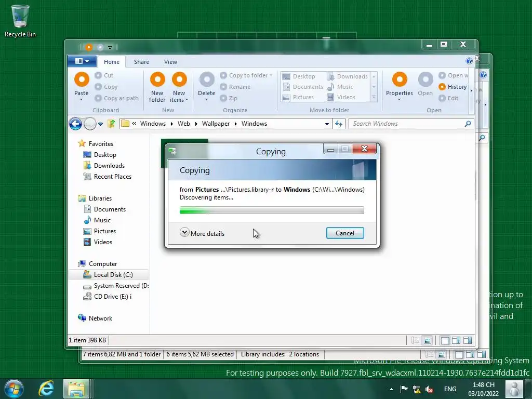Click first Windows breadcrumb segment

tap(153, 124)
